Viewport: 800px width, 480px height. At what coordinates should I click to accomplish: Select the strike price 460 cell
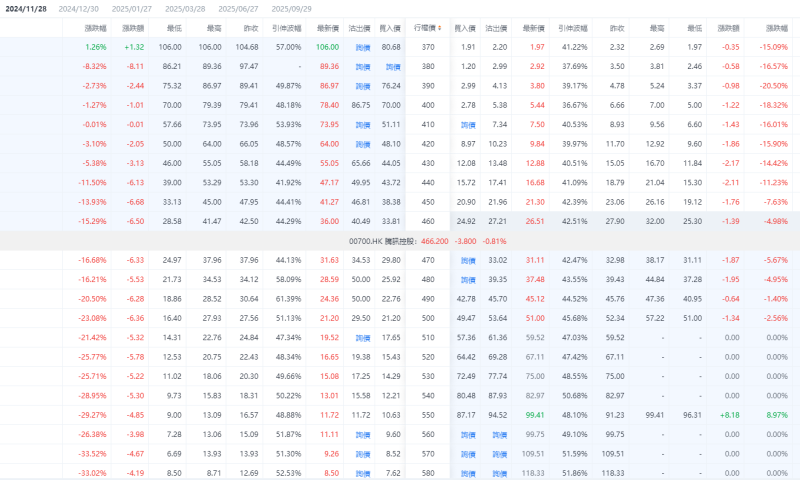[428, 221]
